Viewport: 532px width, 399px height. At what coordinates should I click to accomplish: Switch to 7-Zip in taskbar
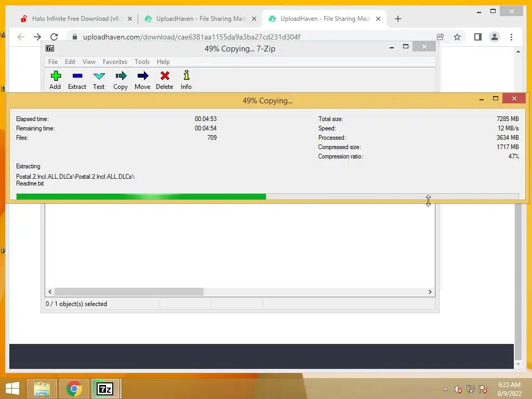tap(105, 389)
